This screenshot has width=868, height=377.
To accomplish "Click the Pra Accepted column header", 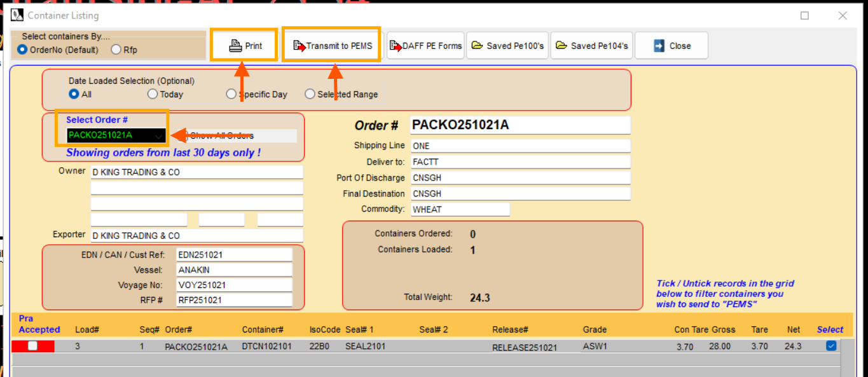I will (39, 324).
